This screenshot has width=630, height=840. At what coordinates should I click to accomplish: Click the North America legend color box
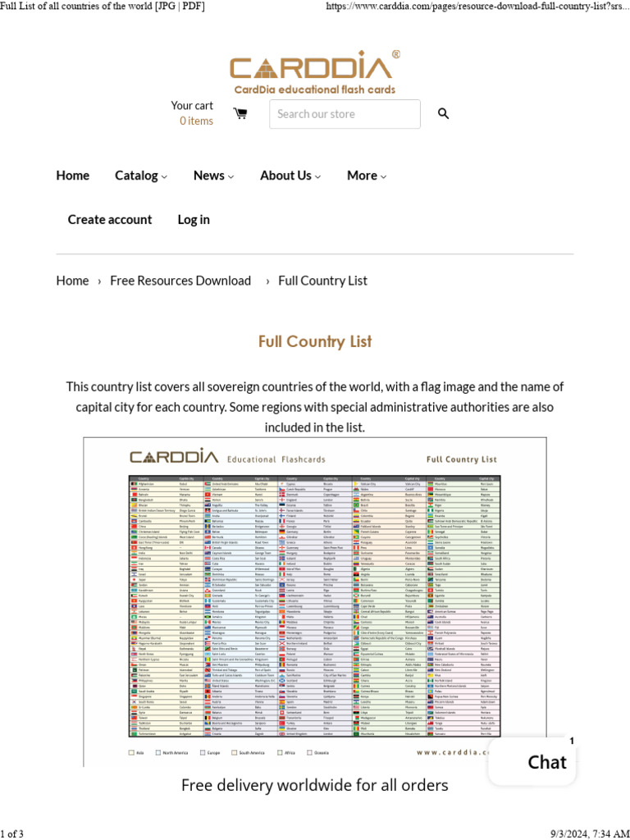point(158,753)
